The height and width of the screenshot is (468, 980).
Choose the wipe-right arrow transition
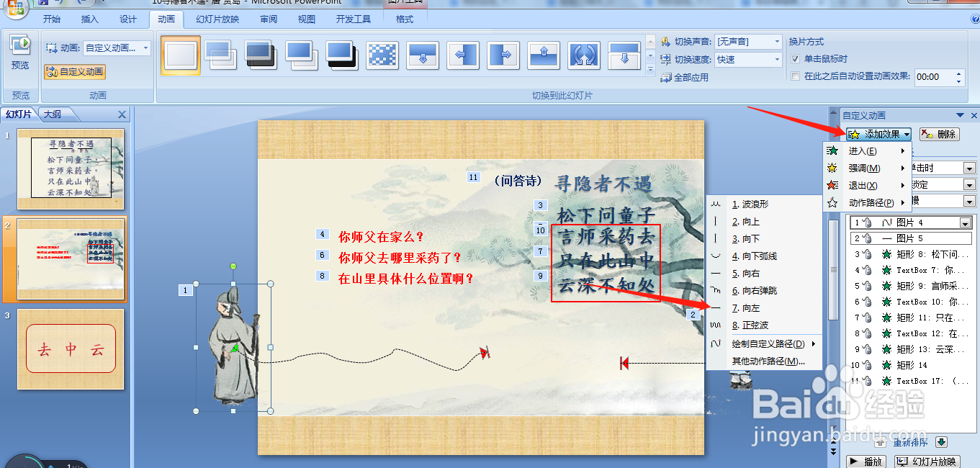[503, 55]
